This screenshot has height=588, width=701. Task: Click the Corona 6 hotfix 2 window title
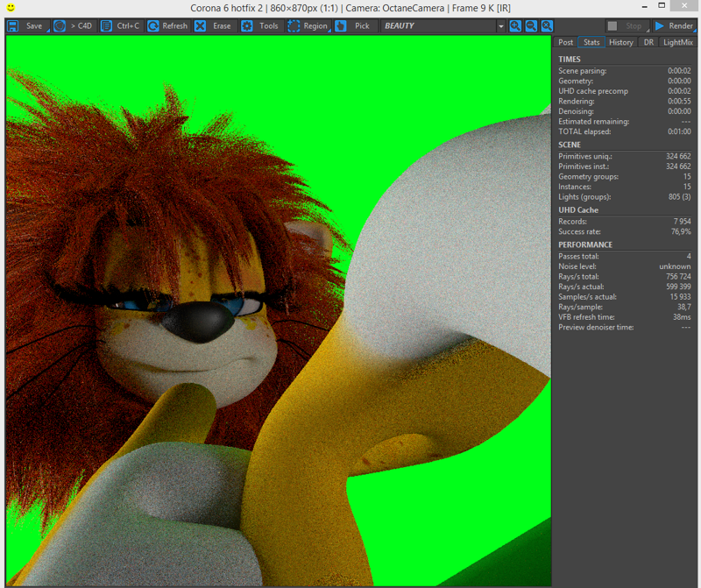tap(350, 8)
